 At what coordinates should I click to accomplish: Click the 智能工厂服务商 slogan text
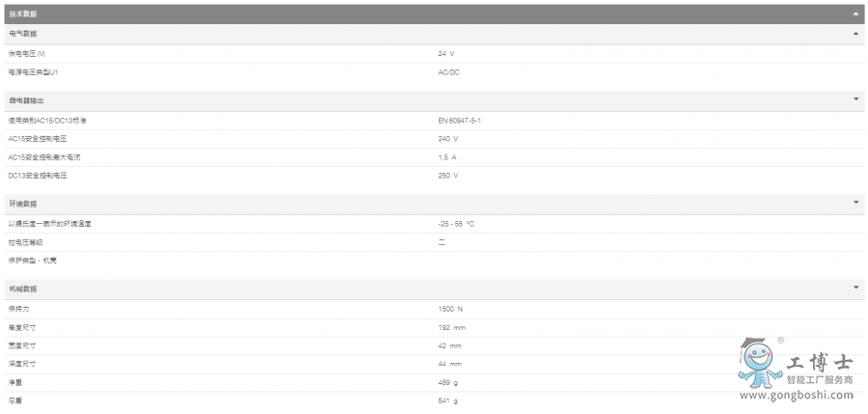tap(820, 380)
